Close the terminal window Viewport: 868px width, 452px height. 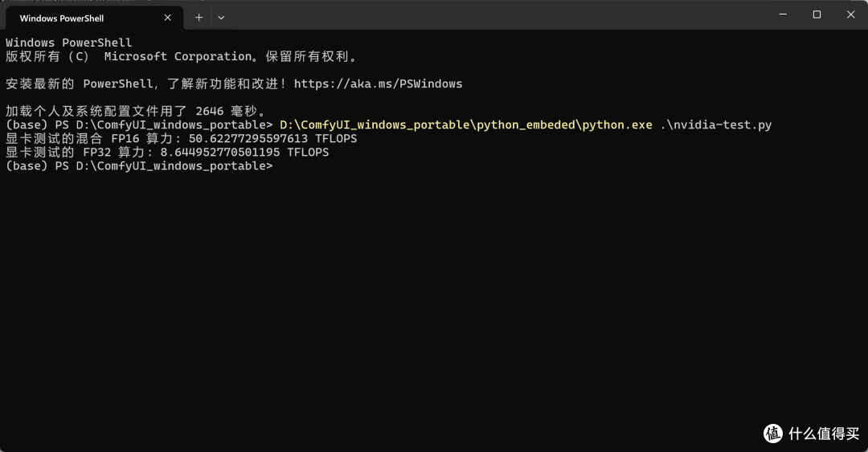[851, 14]
